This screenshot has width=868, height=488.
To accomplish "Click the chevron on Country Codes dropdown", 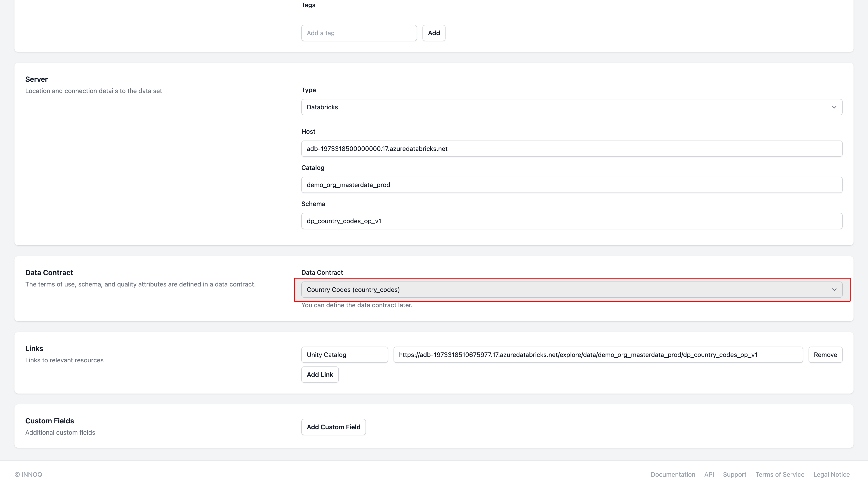I will click(x=834, y=290).
